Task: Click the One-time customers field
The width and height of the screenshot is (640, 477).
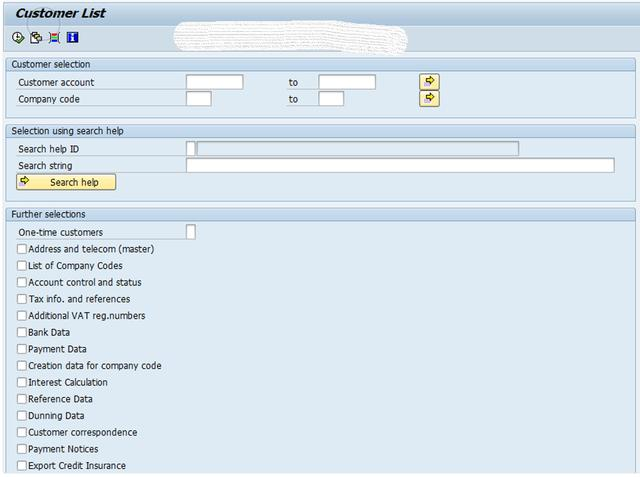Action: pyautogui.click(x=191, y=232)
